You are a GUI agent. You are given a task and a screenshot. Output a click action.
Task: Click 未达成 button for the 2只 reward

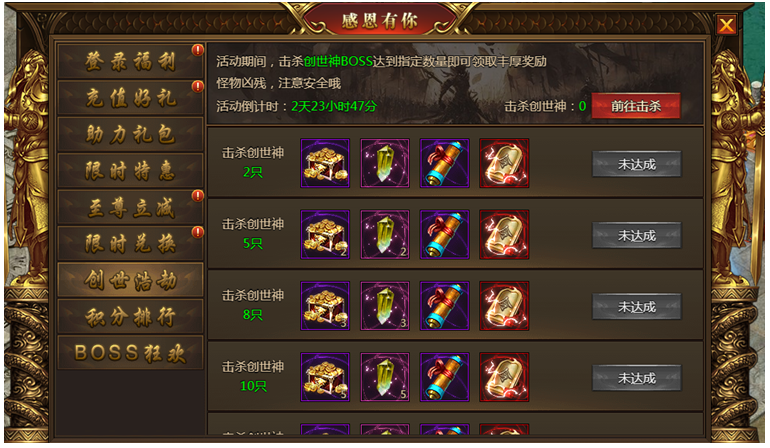637,164
